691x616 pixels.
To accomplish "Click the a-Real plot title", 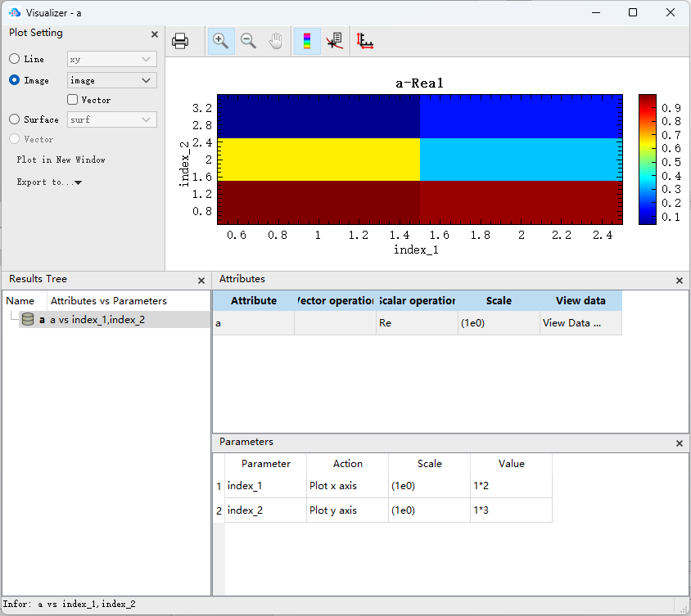I will (x=419, y=83).
